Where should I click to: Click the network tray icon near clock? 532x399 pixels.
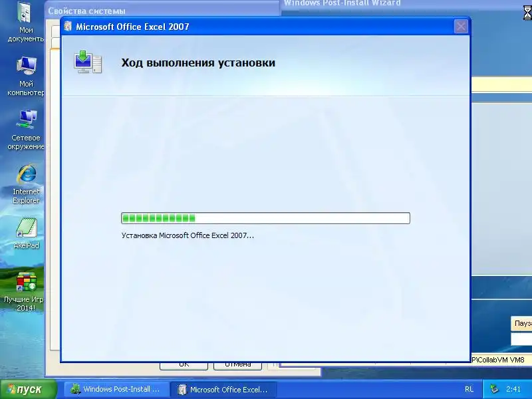pyautogui.click(x=494, y=389)
